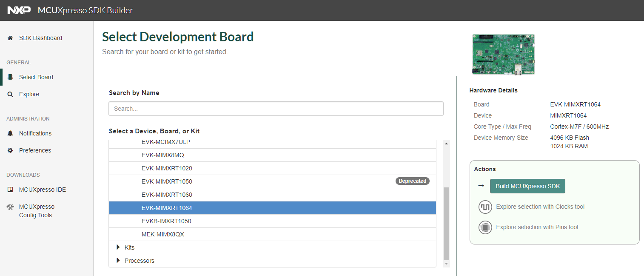644x276 pixels.
Task: Click the Config Tools wrench icon
Action: (10, 207)
